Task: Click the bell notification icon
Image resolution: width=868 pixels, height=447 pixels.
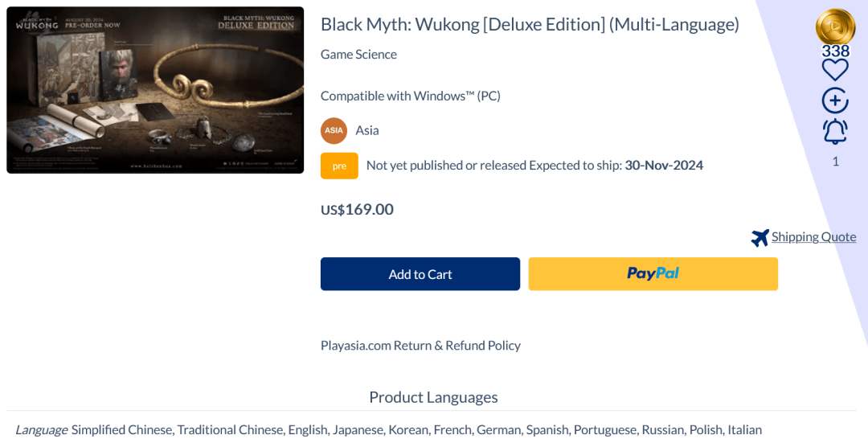Action: pyautogui.click(x=835, y=131)
